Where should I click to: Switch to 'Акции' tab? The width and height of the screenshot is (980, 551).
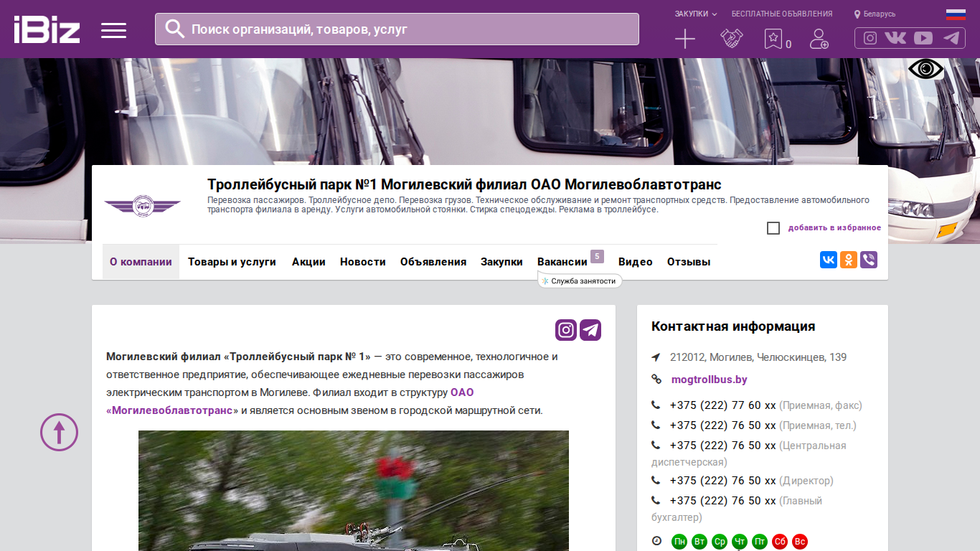click(308, 262)
